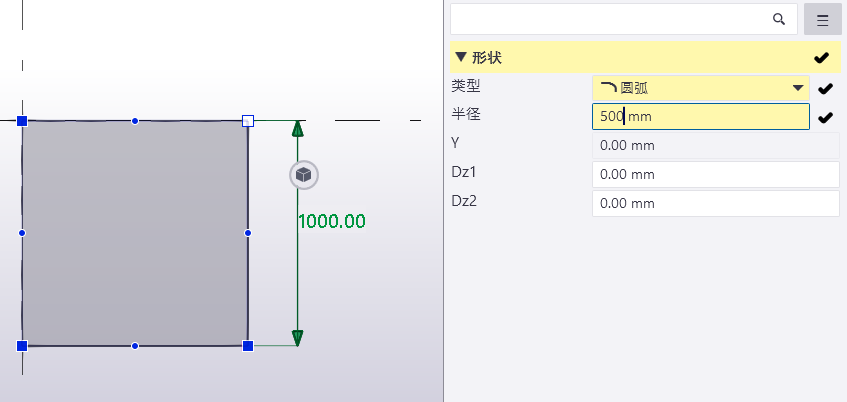
Task: Click the upper dimension arrowhead
Action: [x=298, y=129]
